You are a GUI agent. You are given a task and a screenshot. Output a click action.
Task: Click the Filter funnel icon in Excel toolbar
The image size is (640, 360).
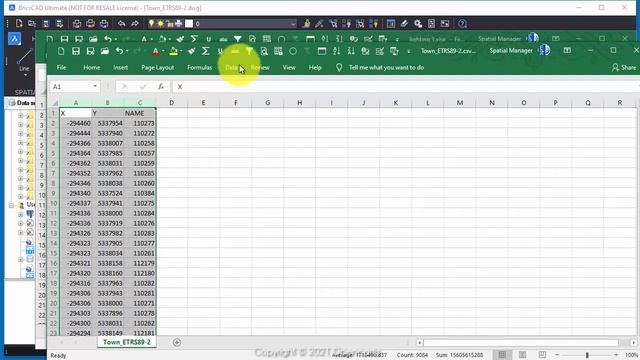tap(249, 51)
